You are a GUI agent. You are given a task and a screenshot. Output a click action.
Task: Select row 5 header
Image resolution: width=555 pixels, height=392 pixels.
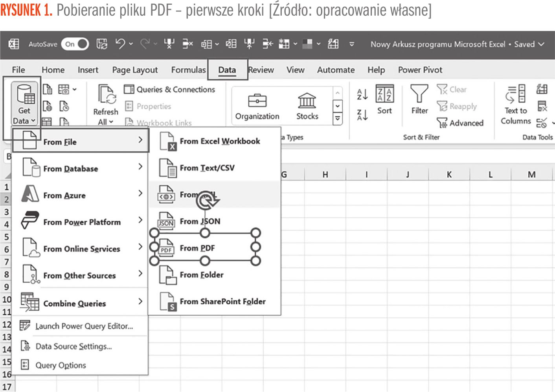(6, 237)
